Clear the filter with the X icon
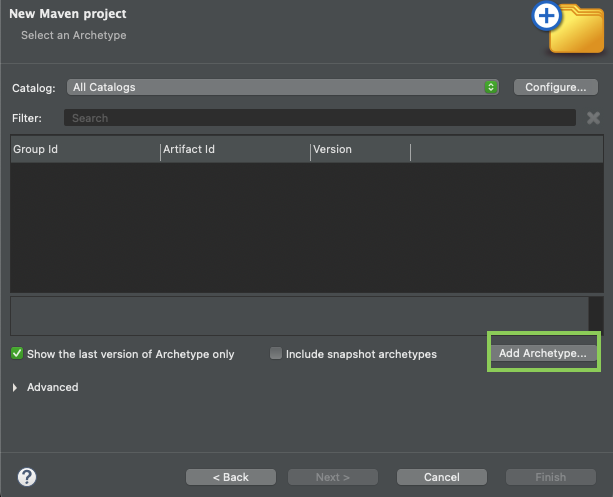The height and width of the screenshot is (497, 613). tap(593, 118)
